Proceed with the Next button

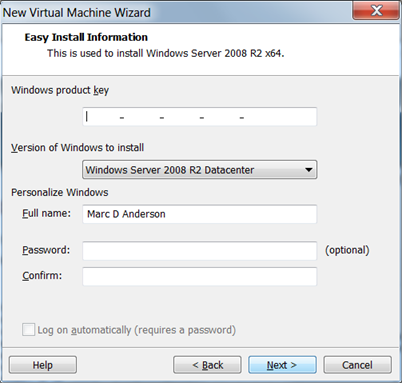[x=282, y=365]
